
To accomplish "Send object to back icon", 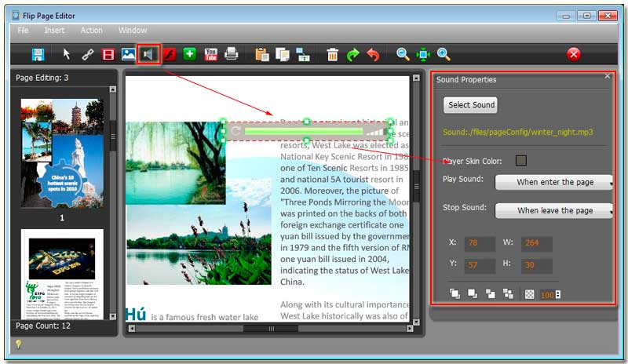I will tap(473, 294).
